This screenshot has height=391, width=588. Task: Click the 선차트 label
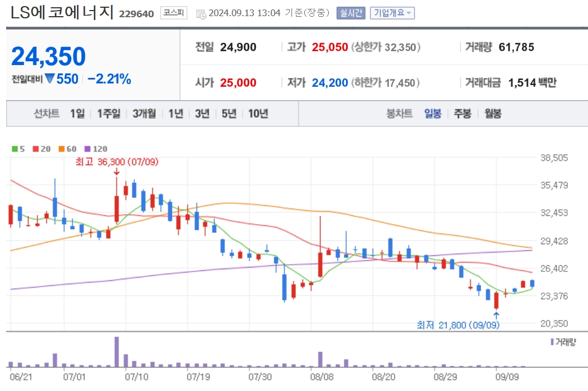pyautogui.click(x=47, y=113)
